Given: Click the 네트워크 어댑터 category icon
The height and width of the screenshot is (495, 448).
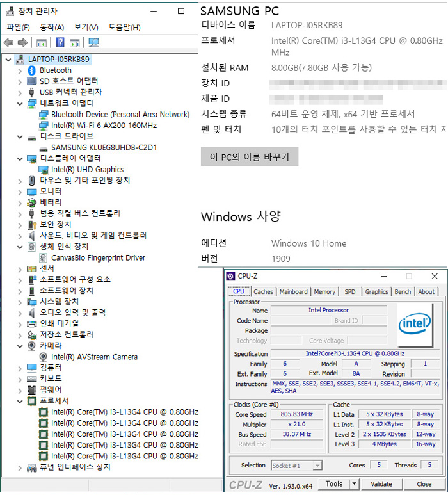Looking at the screenshot, I should [x=32, y=103].
